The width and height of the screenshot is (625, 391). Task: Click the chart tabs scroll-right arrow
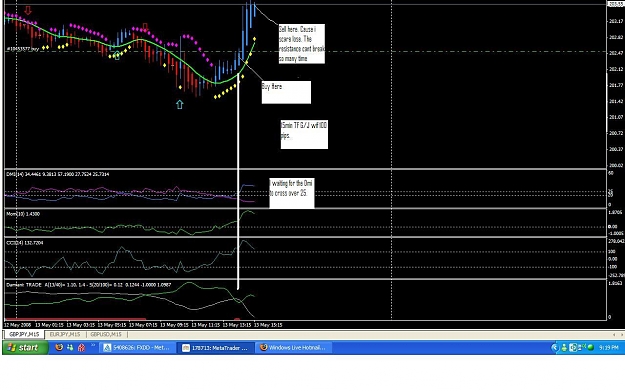pos(621,334)
